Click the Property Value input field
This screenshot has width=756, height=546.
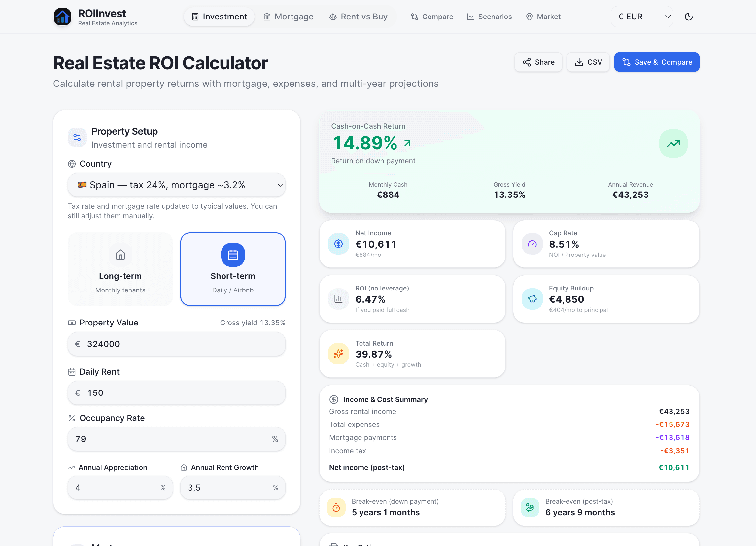pos(176,344)
